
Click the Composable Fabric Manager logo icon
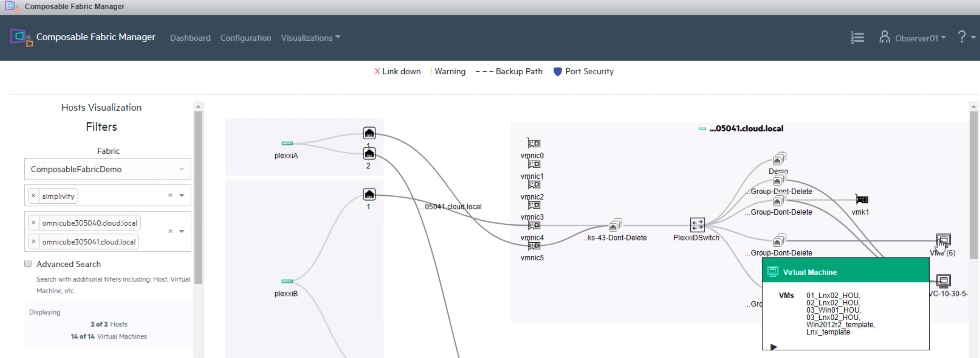[21, 37]
